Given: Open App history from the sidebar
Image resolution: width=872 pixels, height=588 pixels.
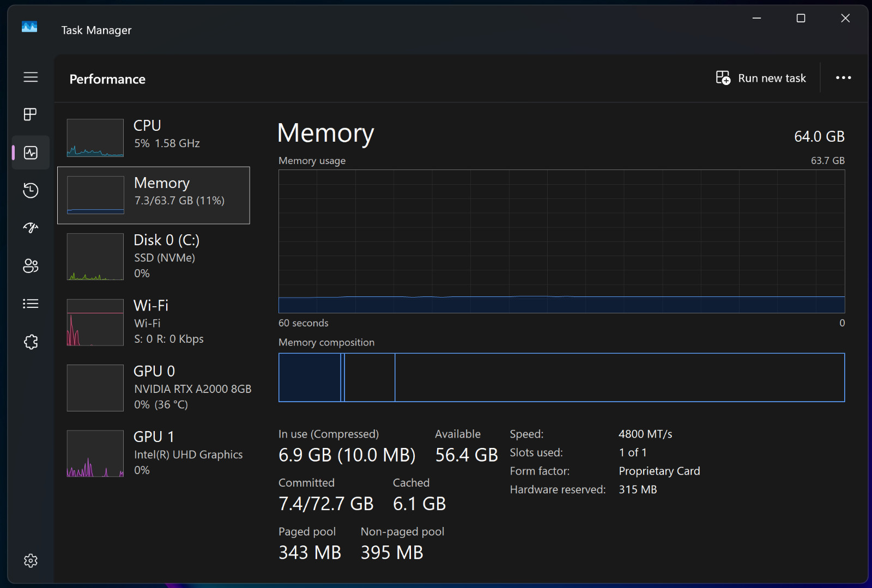Looking at the screenshot, I should click(31, 190).
